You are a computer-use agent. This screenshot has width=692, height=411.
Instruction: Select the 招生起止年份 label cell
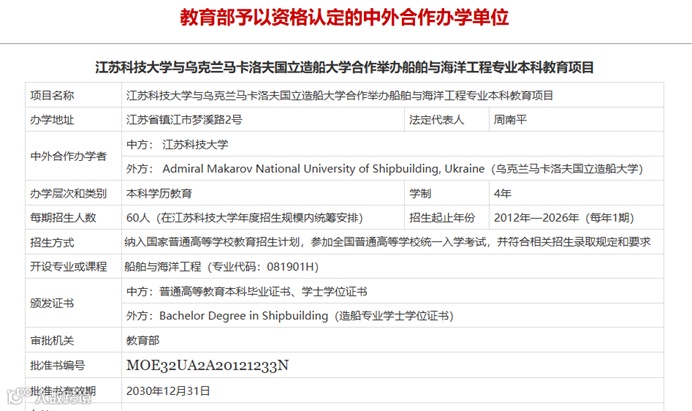point(447,218)
